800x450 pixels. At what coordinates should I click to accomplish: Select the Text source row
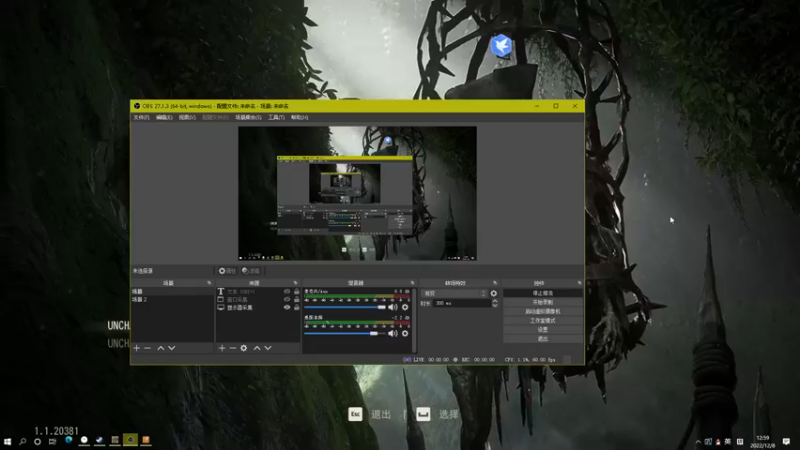click(x=258, y=291)
